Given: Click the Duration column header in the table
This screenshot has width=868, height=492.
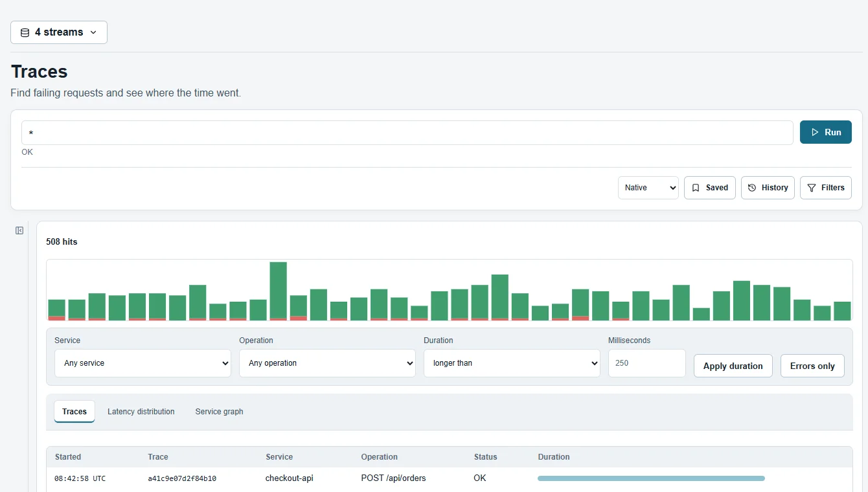Looking at the screenshot, I should click(554, 457).
